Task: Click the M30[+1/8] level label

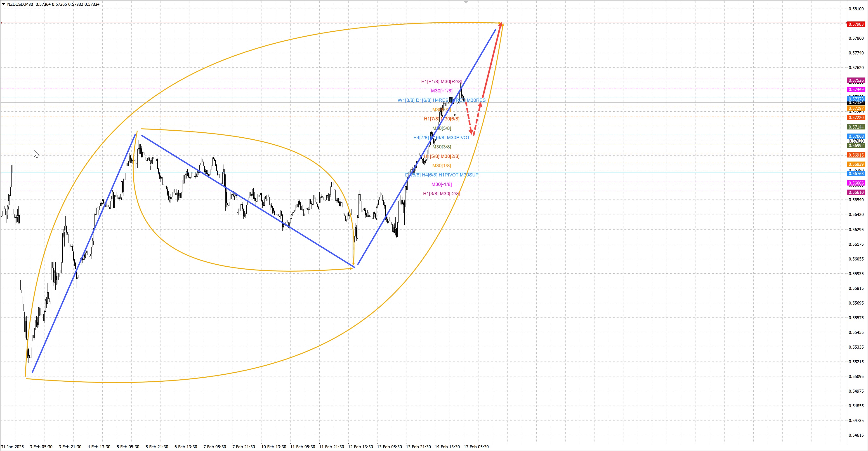Action: pos(441,91)
